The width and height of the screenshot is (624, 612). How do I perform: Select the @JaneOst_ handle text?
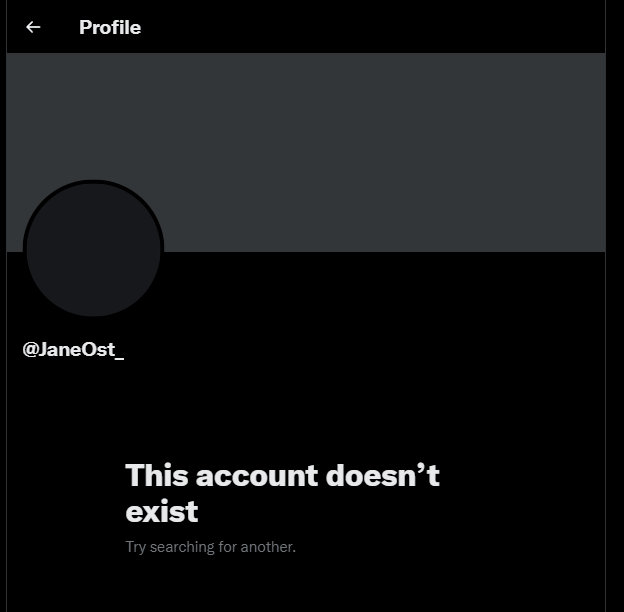pyautogui.click(x=73, y=350)
